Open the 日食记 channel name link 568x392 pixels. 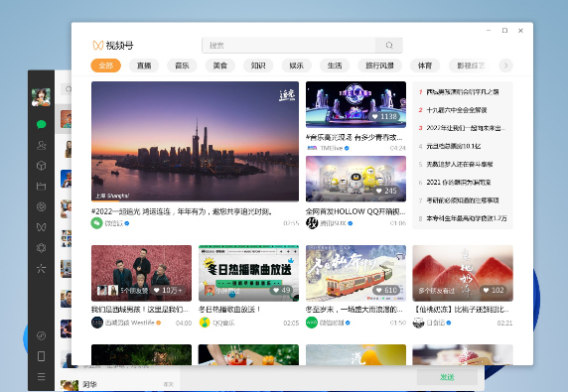tap(435, 323)
